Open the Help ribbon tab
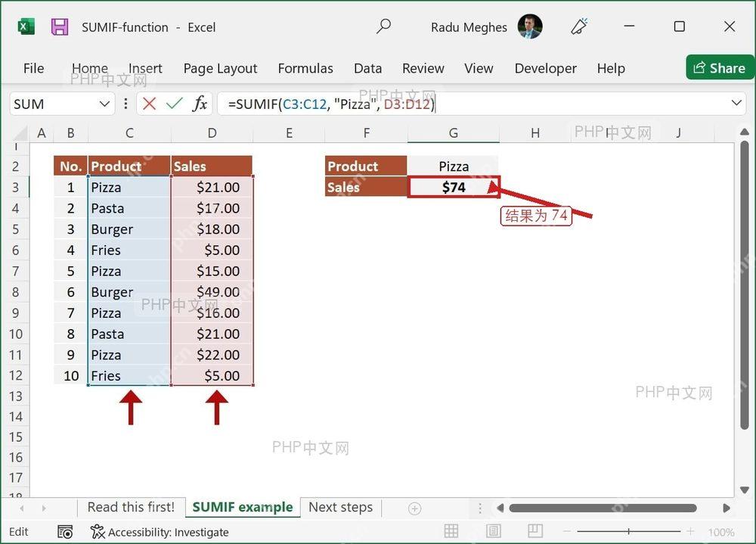 611,69
